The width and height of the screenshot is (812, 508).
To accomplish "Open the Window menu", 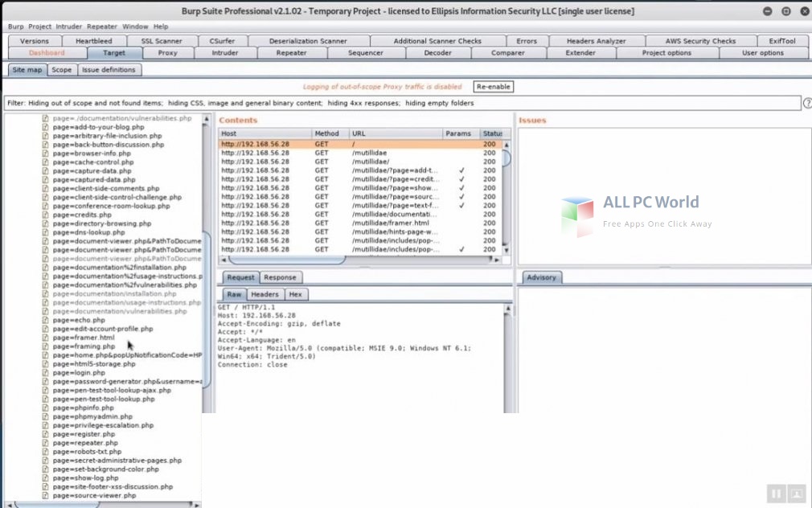I will (135, 27).
